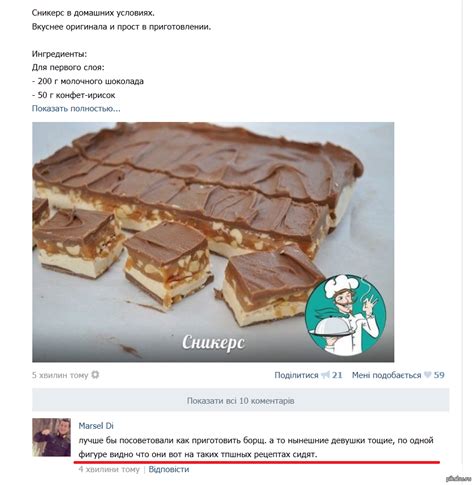Click the Поділитися share link
Viewport: 474px width, 485px height.
296,375
